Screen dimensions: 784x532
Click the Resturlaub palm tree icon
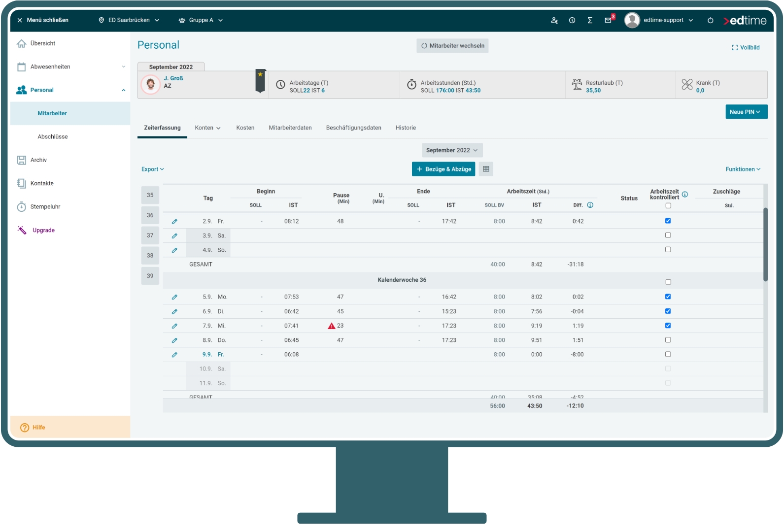pos(577,84)
